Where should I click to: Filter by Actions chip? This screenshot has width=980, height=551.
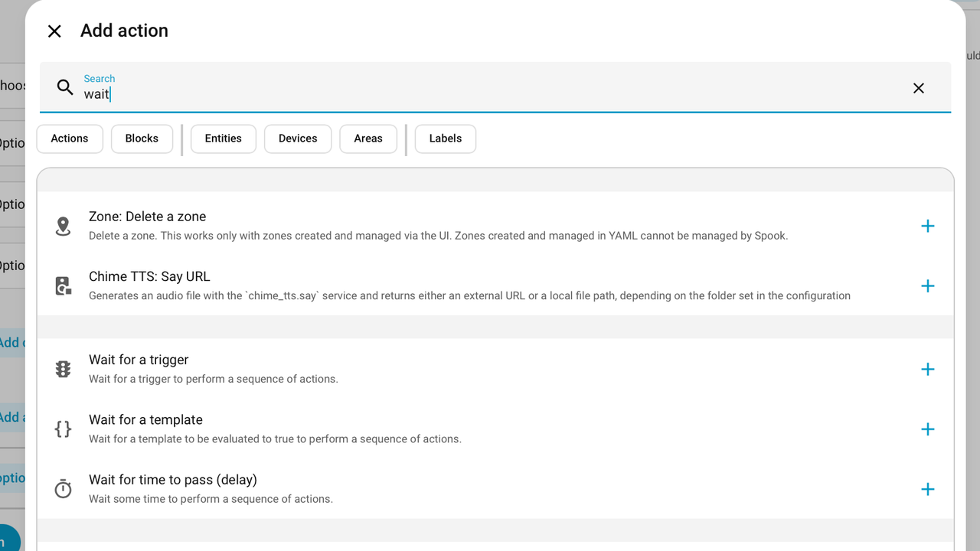(x=70, y=139)
